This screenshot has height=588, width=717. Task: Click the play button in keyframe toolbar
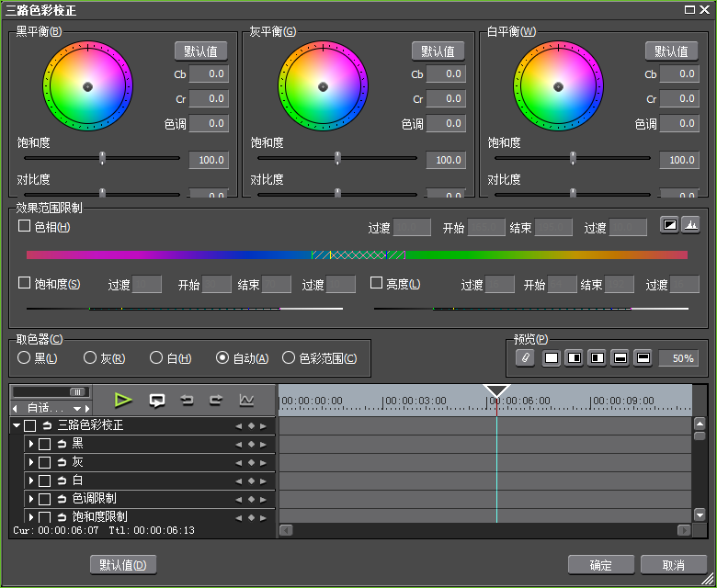click(123, 400)
